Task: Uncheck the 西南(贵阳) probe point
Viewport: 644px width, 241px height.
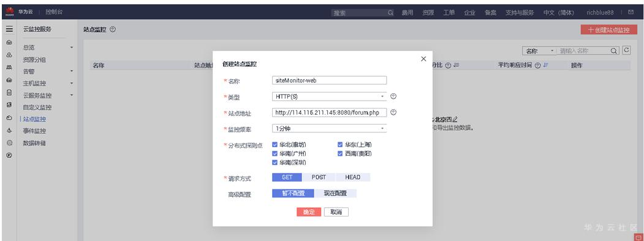Action: 340,154
